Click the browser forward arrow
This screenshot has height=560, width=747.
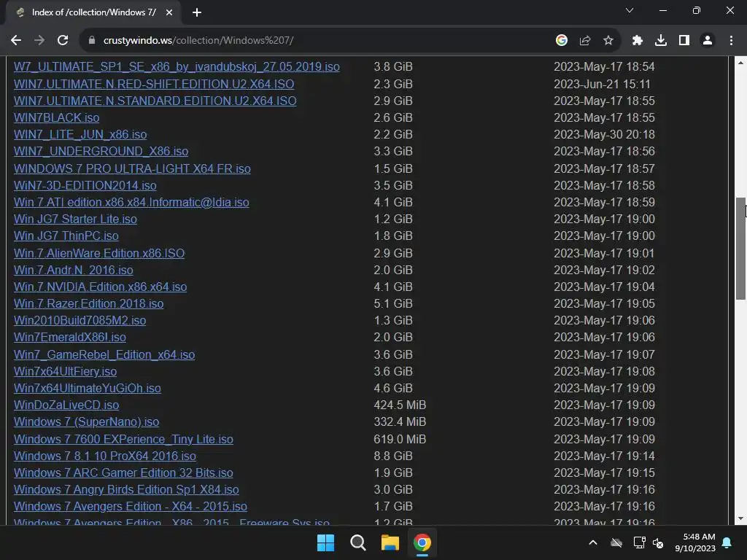[x=39, y=41]
